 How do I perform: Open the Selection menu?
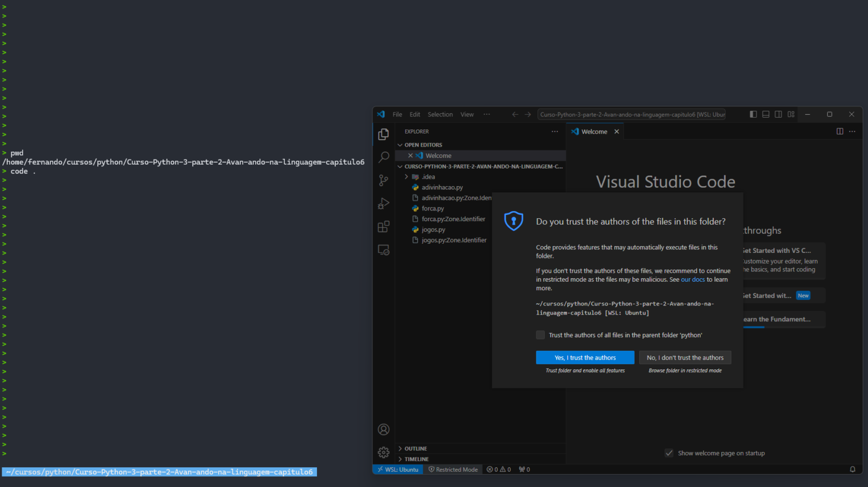click(440, 114)
